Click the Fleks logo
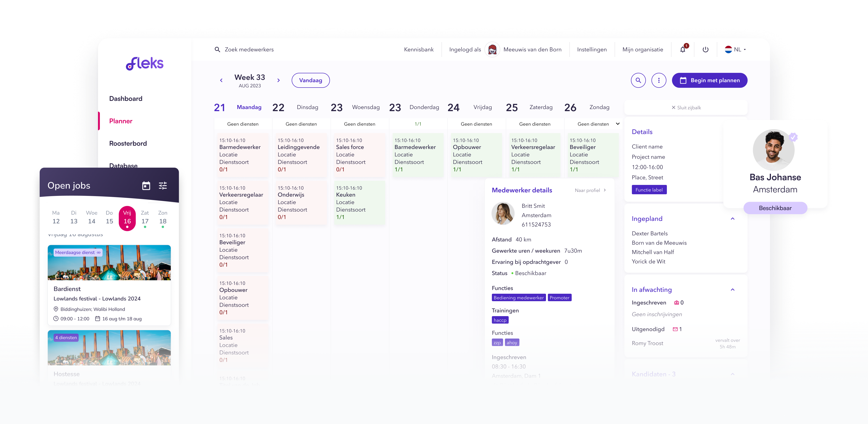Screen dimensions: 868x424 pos(145,63)
